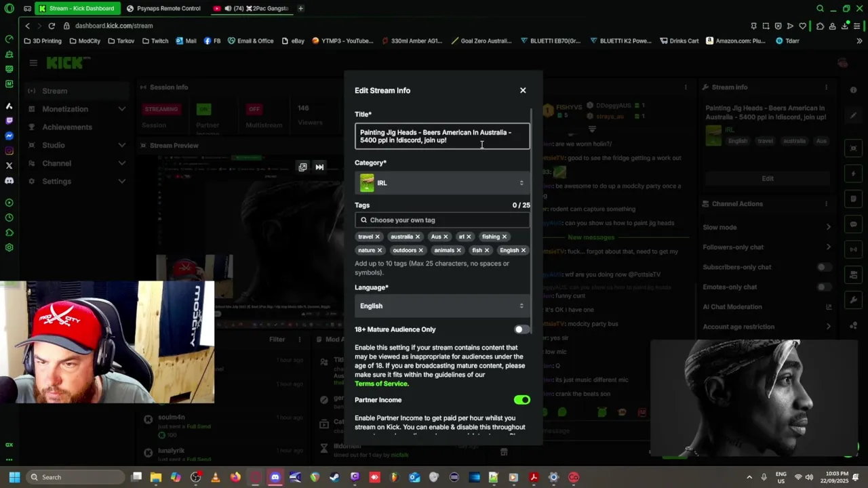
Task: Remove the fish tag
Action: tap(487, 250)
